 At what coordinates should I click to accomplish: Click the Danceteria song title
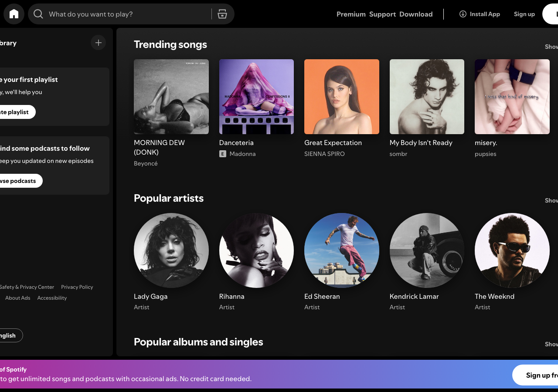point(236,142)
